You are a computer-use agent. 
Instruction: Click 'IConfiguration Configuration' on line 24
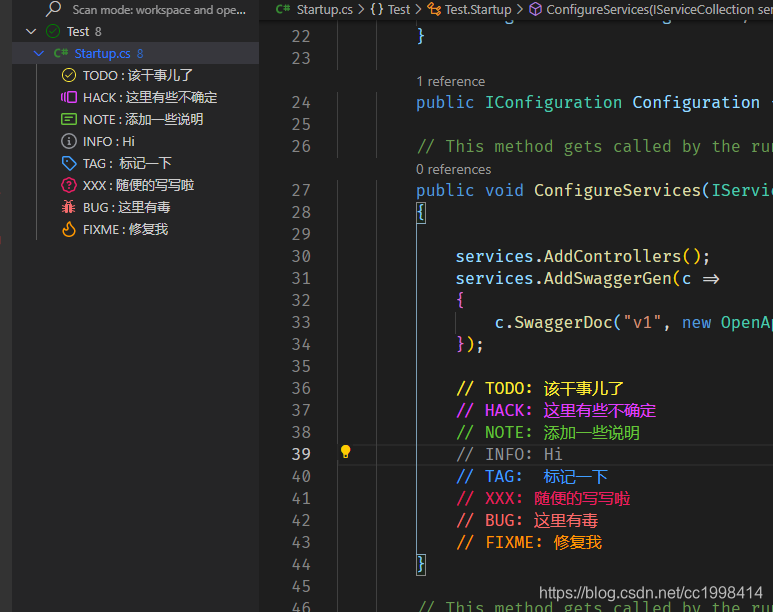tap(623, 103)
